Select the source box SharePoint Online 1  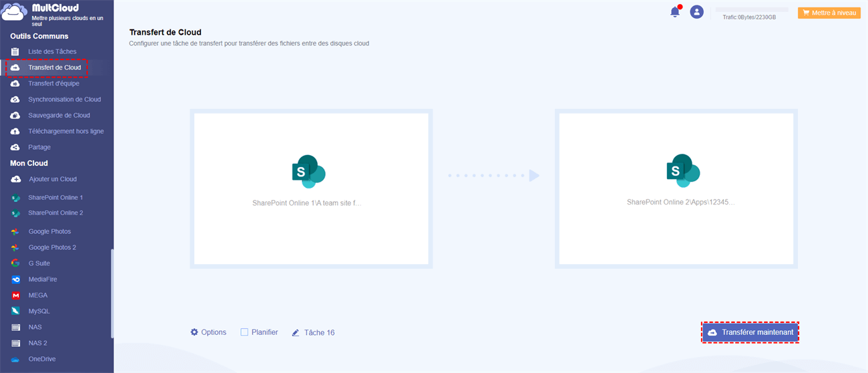click(x=311, y=189)
